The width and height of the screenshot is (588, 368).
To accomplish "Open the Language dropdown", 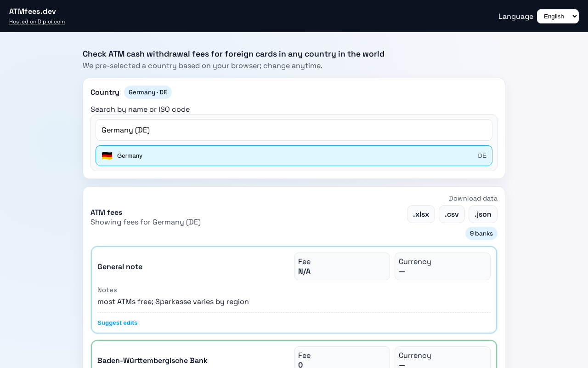I will pos(558,17).
